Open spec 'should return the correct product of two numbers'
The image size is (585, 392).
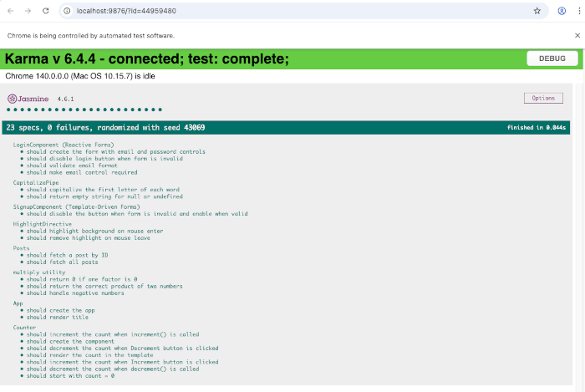(x=104, y=287)
